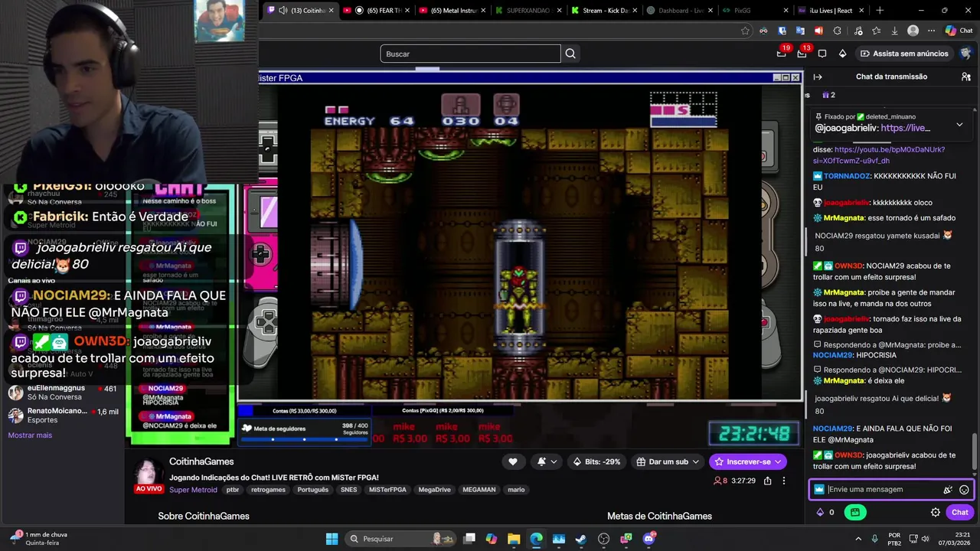Open Discord from the taskbar

649,539
